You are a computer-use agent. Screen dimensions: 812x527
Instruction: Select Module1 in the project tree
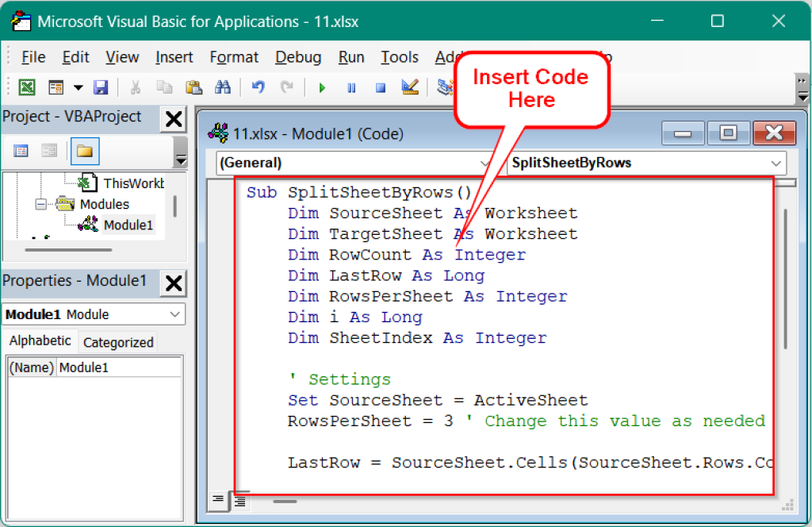[129, 225]
